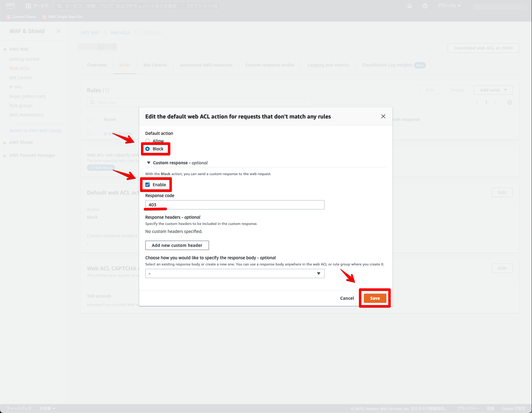
Task: Collapse the AWS WAF tree section
Action: click(x=5, y=49)
